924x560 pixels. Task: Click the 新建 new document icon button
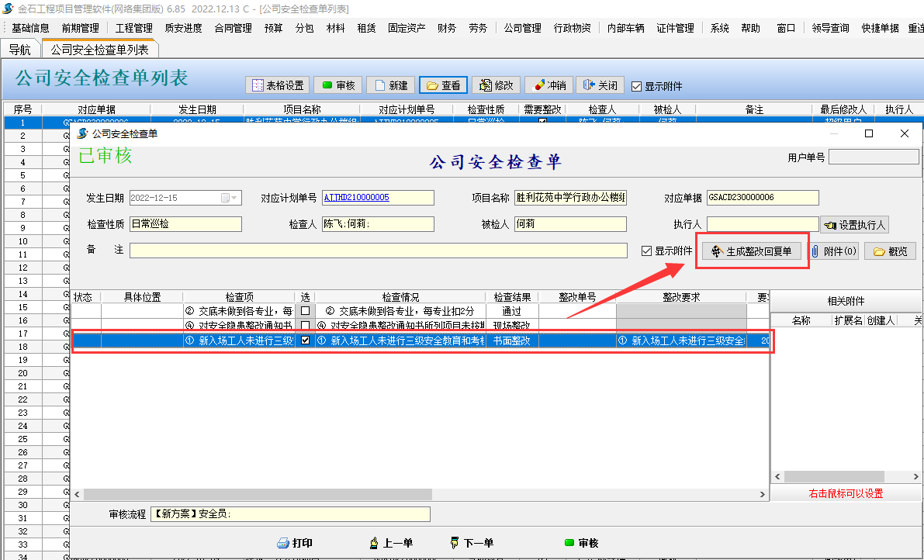(390, 85)
